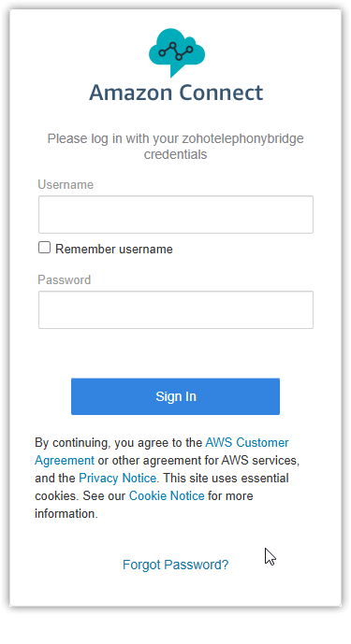Open the Cookie Notice link
Viewport: 351px width, 644px height.
pos(167,495)
